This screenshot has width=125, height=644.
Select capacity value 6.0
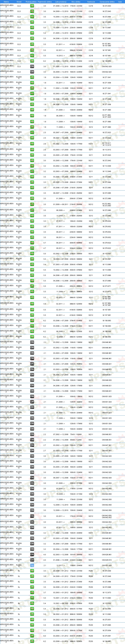[45, 636]
